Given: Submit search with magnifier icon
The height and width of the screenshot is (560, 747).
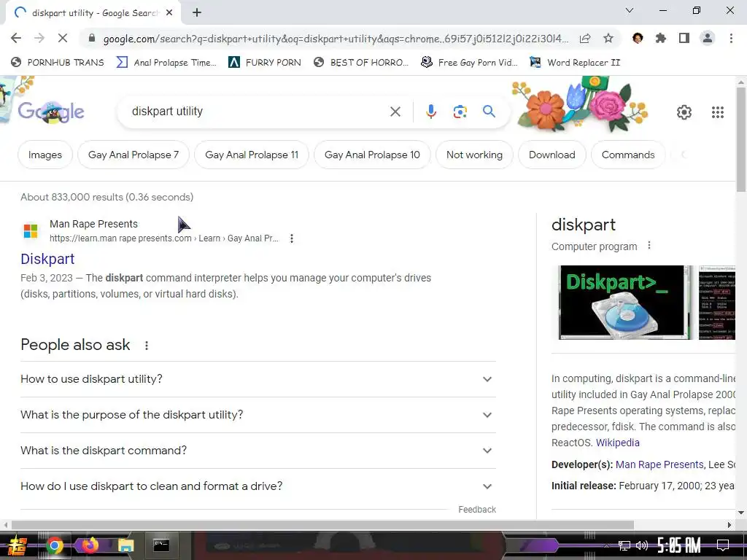Looking at the screenshot, I should coord(489,112).
